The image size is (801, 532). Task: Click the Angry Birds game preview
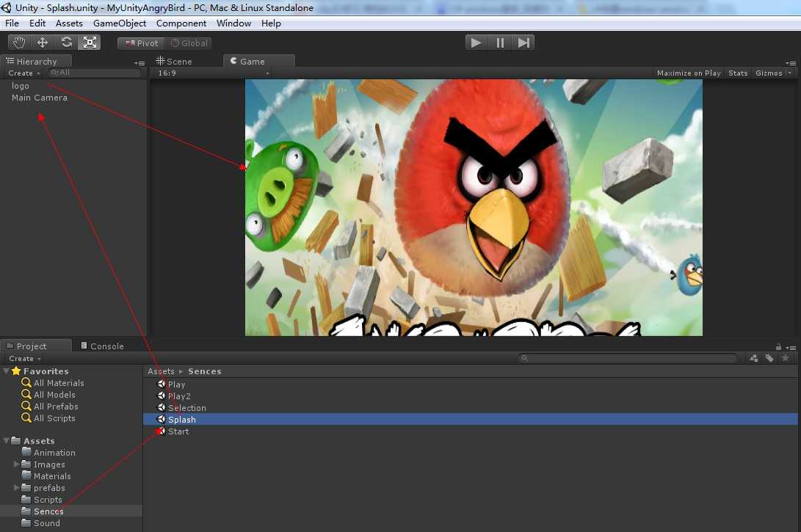(x=474, y=207)
